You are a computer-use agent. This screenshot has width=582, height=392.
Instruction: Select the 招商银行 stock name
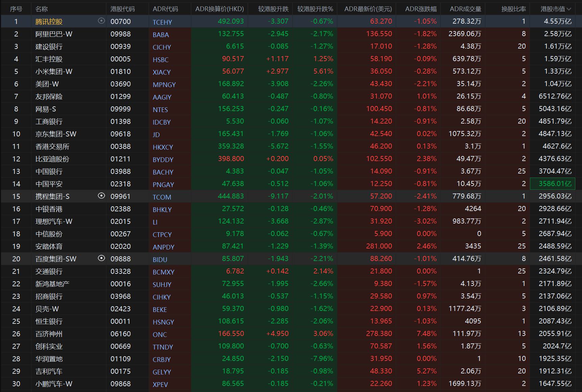point(49,296)
